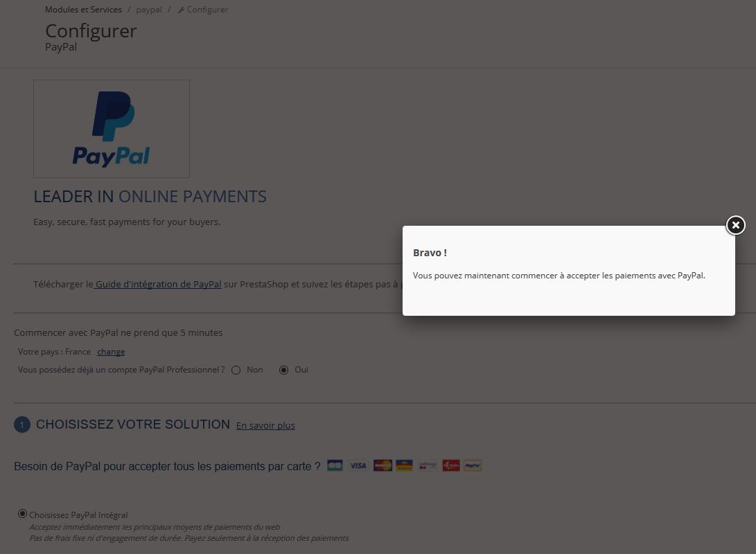Select Oui for PayPal Professionnel account
Image resolution: width=756 pixels, height=554 pixels.
click(x=283, y=370)
